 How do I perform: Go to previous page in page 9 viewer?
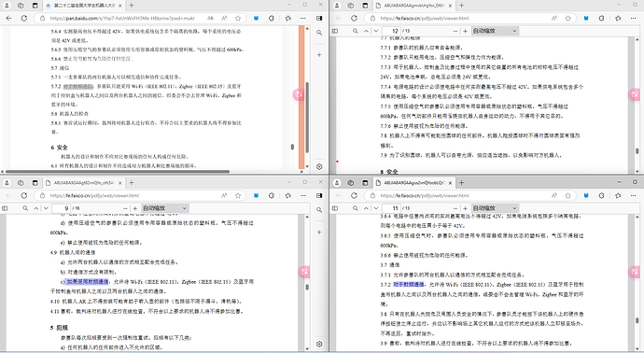pos(35,208)
